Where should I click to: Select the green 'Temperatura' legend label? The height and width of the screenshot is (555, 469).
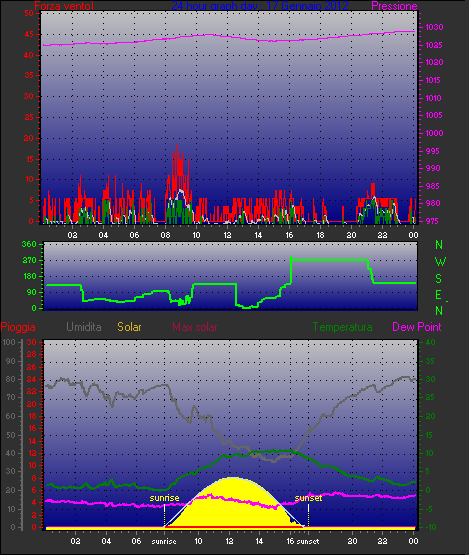click(342, 327)
